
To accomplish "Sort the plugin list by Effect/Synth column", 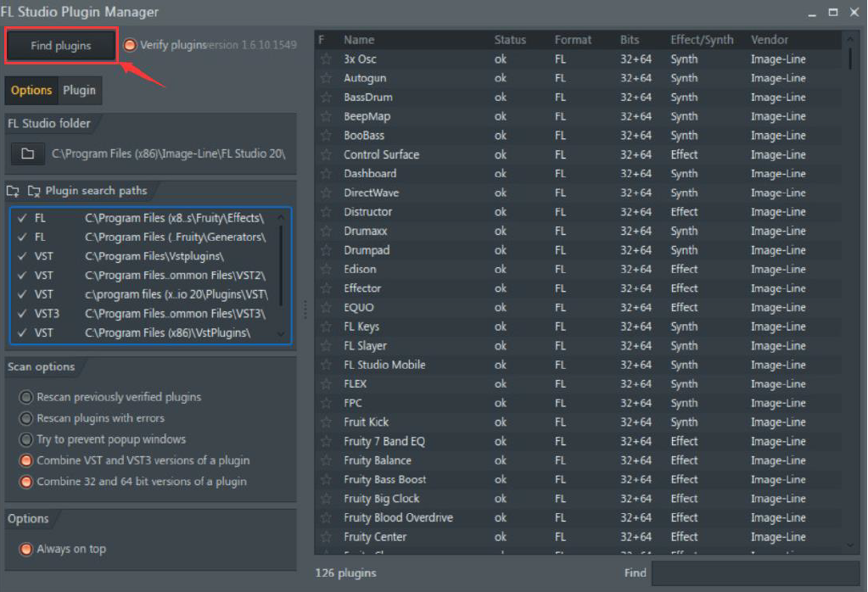I will coord(702,40).
